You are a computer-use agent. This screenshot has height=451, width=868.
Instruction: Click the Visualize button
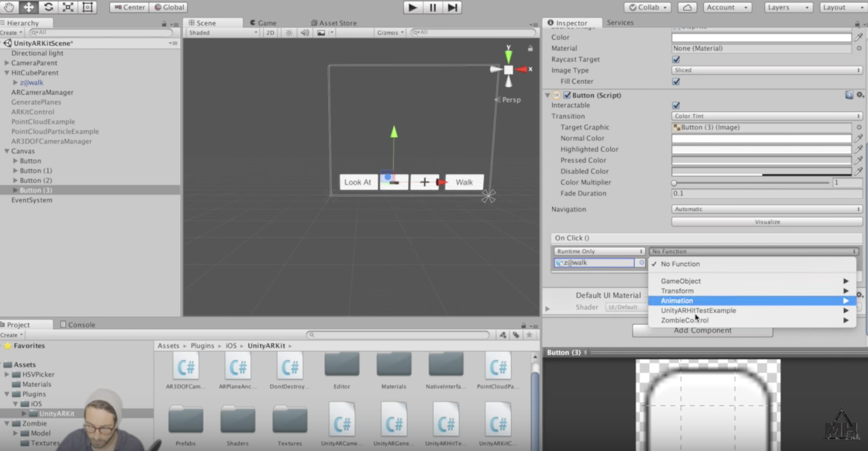767,222
